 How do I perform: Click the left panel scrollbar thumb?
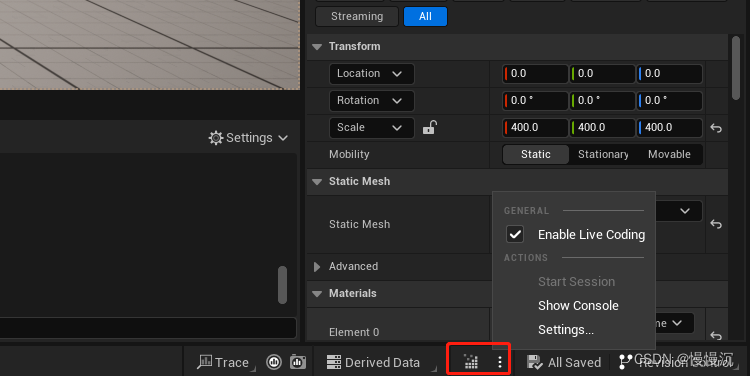[283, 285]
